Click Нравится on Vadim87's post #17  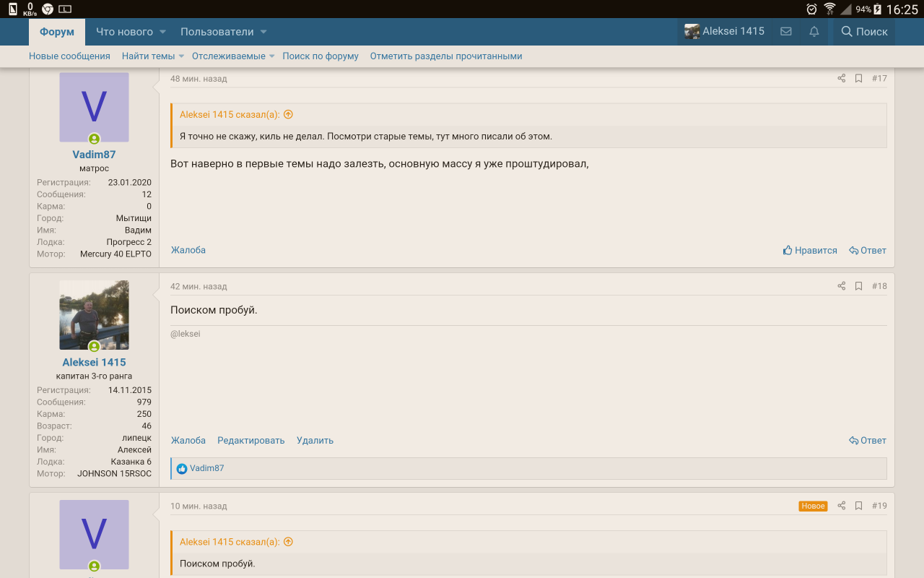(810, 251)
